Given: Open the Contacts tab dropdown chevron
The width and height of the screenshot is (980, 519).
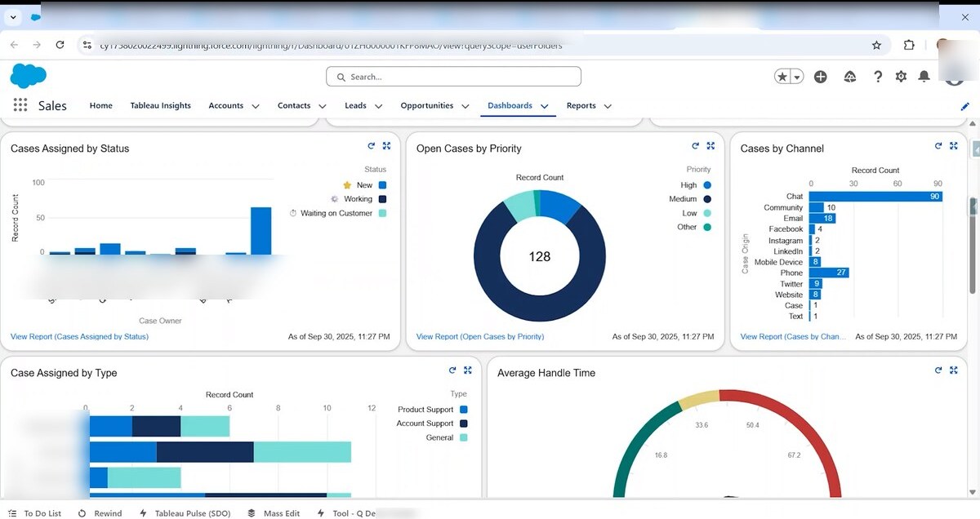Looking at the screenshot, I should pos(323,106).
